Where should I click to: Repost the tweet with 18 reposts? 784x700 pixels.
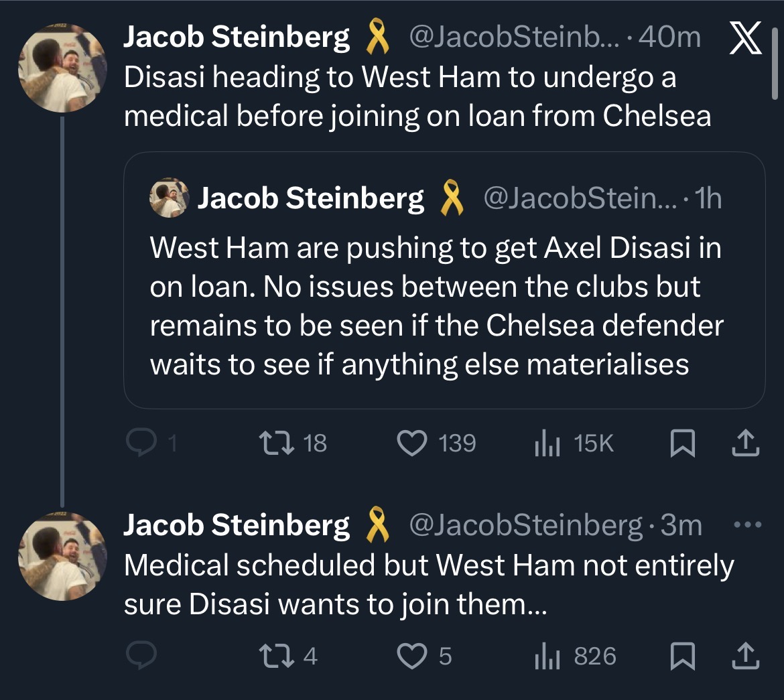[274, 443]
